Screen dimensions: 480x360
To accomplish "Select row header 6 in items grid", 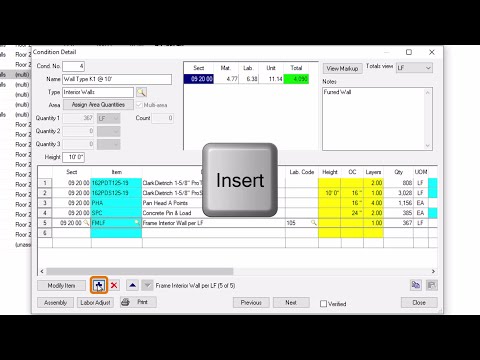I will 45,233.
